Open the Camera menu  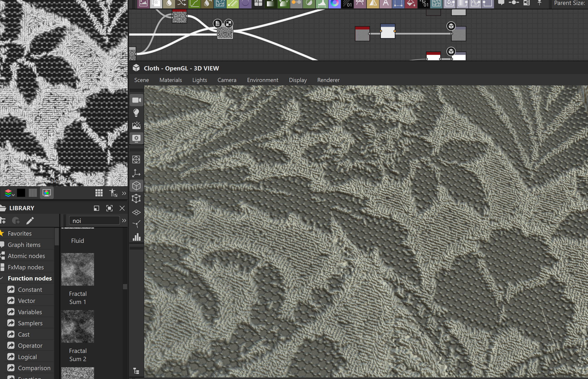[x=227, y=80]
